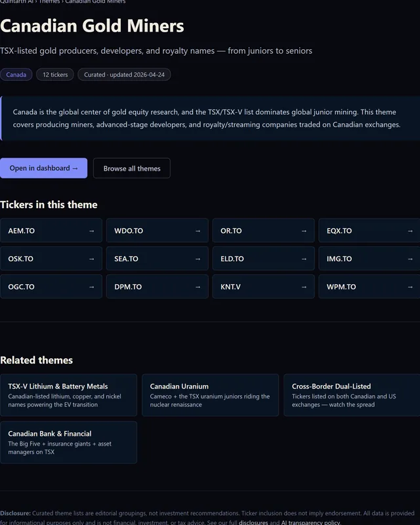Open the EQX.TO ticker card

(x=369, y=230)
